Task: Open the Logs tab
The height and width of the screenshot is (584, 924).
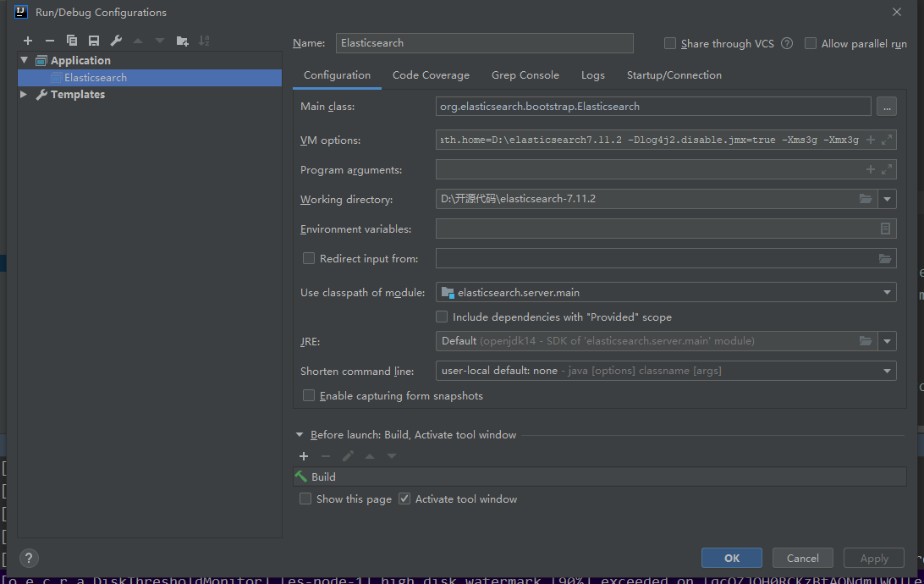Action: tap(593, 75)
